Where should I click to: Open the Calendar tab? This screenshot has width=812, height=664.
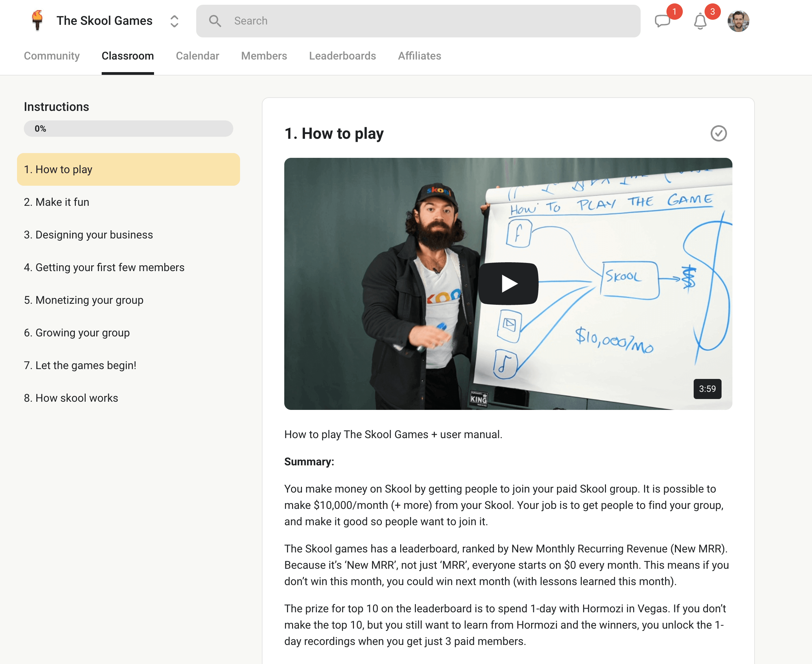tap(197, 56)
